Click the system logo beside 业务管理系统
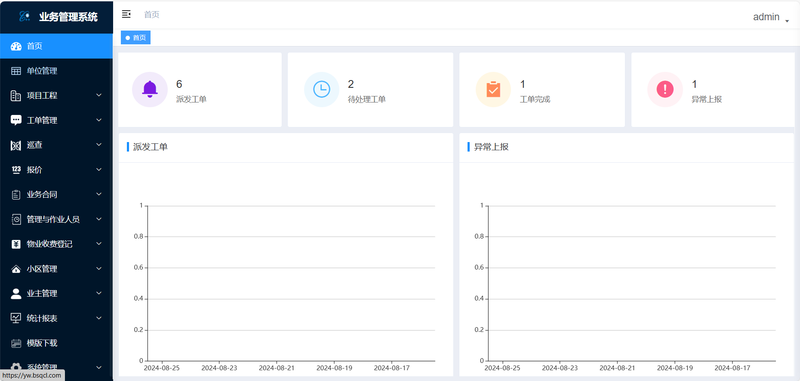This screenshot has width=800, height=381. [x=24, y=17]
